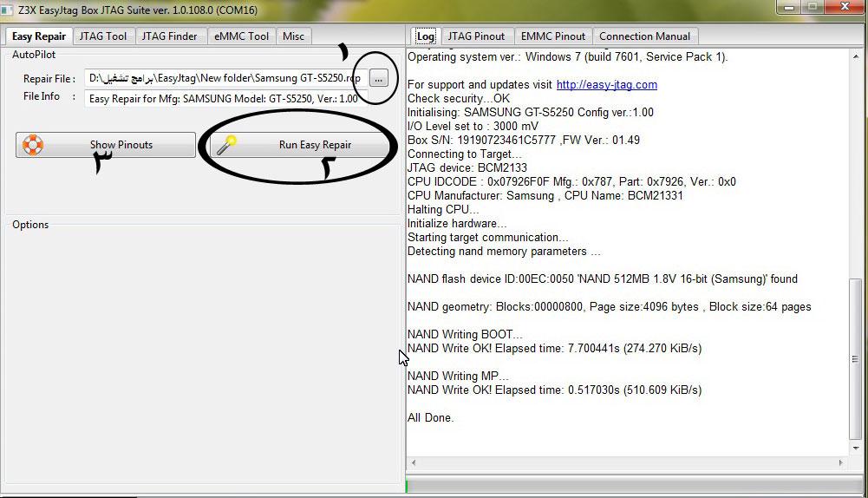Image resolution: width=868 pixels, height=498 pixels.
Task: Click the 'NAND Writing BOOT...' log line
Action: [x=465, y=335]
